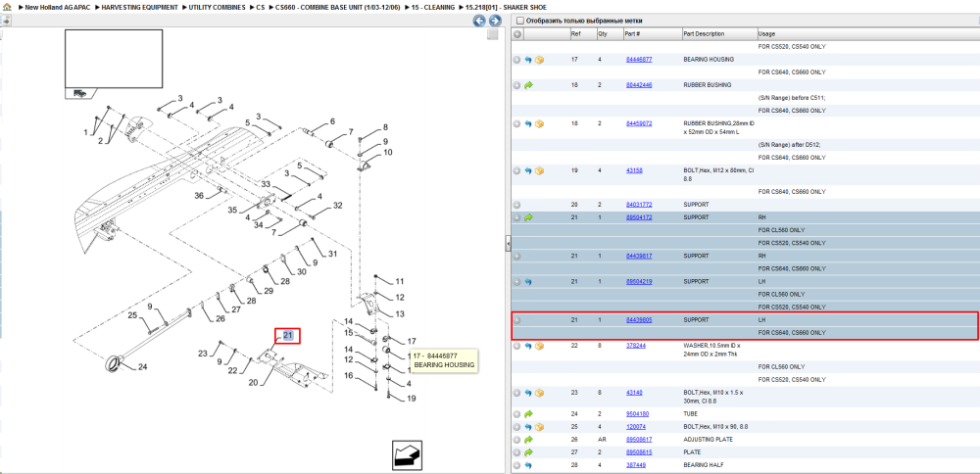
Task: Open 'CS660 - COMBINE BASE UNIT' breadcrumb
Action: [x=335, y=7]
